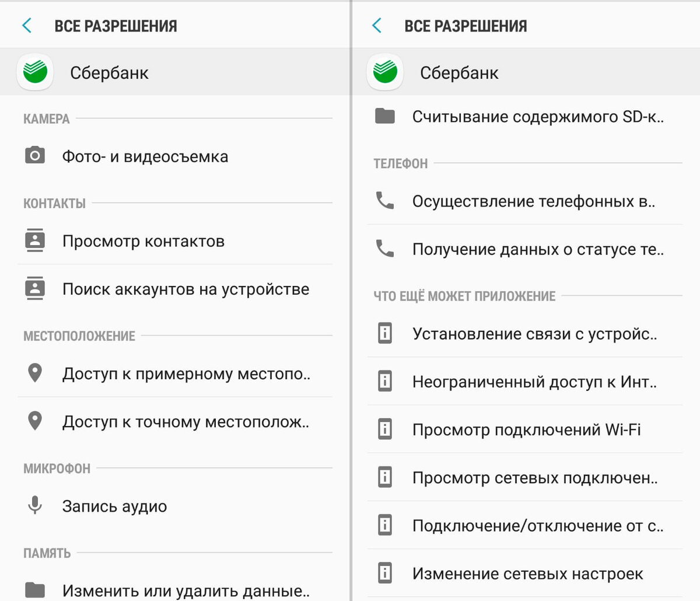Tap folder icon beside Считывание содержимого SD-к..
Screen dimensions: 700x601
click(x=385, y=116)
